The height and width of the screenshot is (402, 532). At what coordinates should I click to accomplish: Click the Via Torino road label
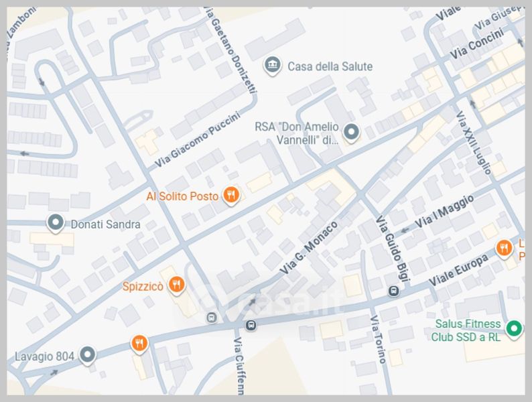coord(377,338)
